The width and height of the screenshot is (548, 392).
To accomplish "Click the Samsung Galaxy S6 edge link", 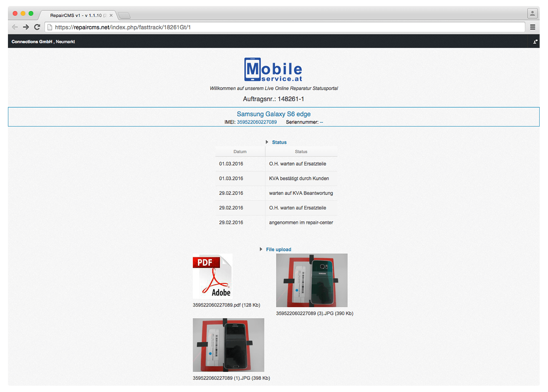I will tap(274, 114).
